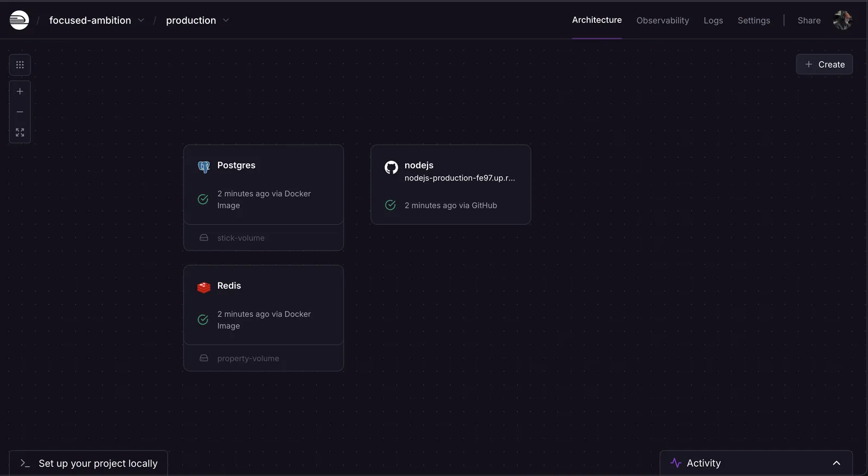Click the Share button
This screenshot has height=476, width=868.
tap(808, 21)
